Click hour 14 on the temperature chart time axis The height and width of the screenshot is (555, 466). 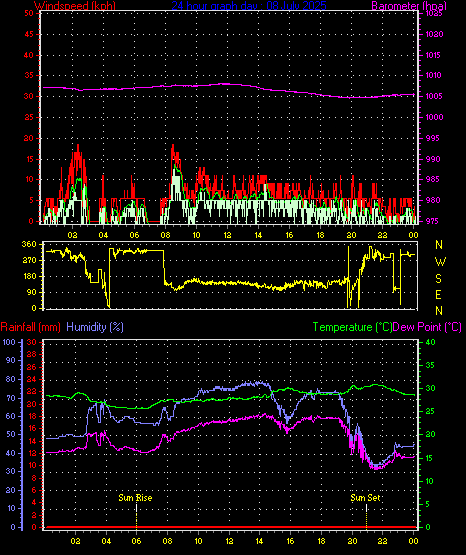(260, 541)
